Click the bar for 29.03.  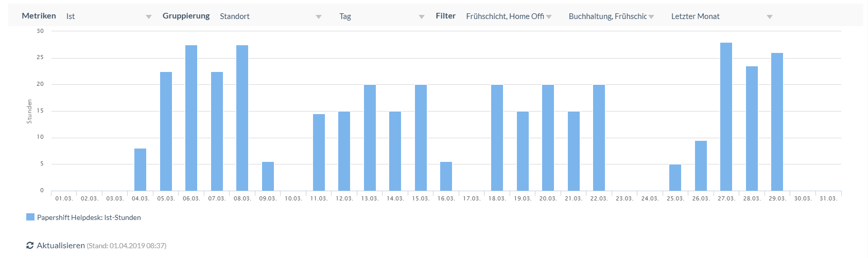click(777, 122)
